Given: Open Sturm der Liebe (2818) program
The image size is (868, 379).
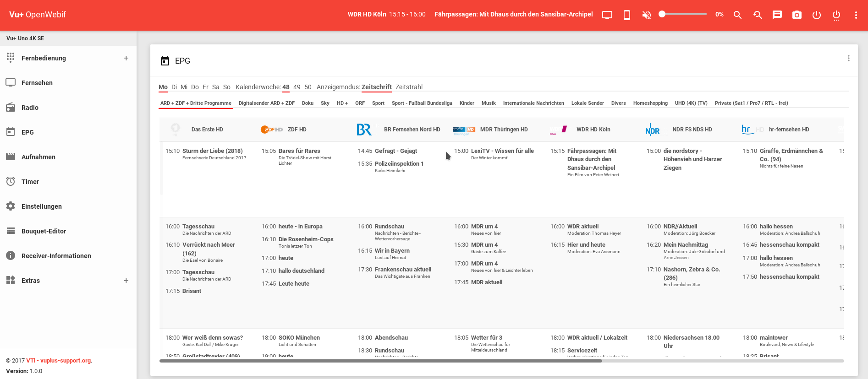Looking at the screenshot, I should pyautogui.click(x=212, y=151).
